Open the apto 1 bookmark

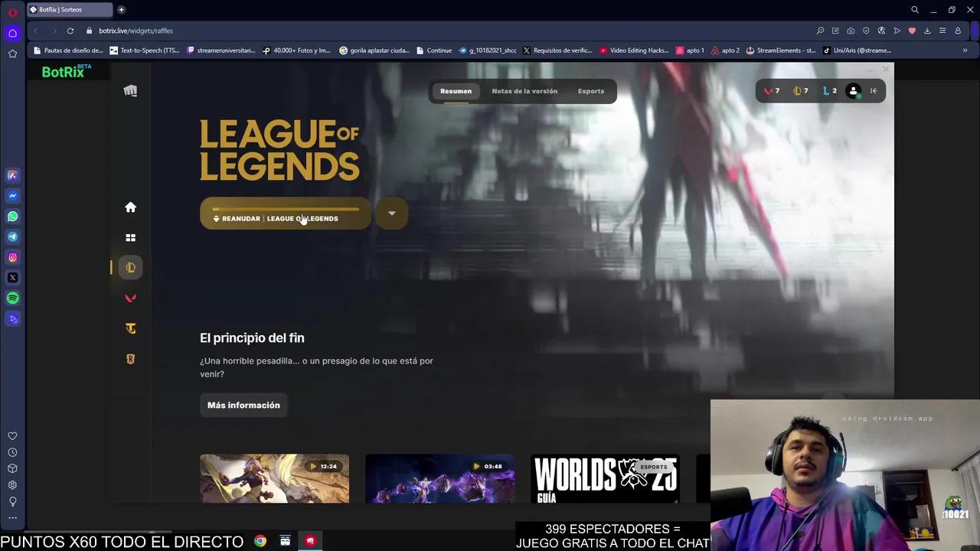[x=691, y=51]
